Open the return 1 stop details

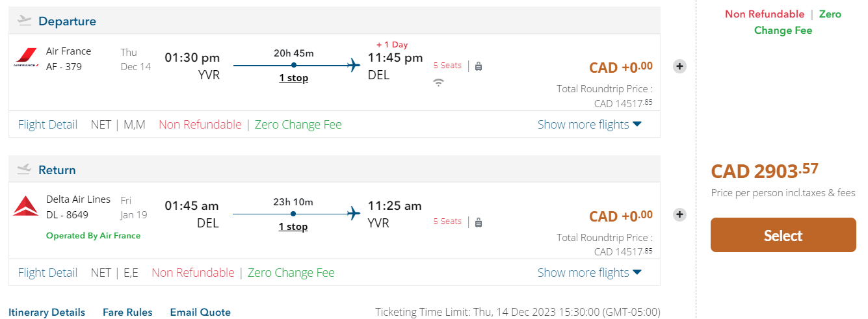(293, 227)
